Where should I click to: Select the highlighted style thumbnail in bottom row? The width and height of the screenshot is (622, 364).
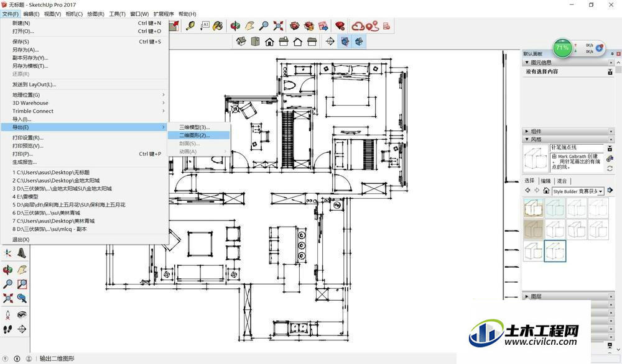tap(555, 251)
